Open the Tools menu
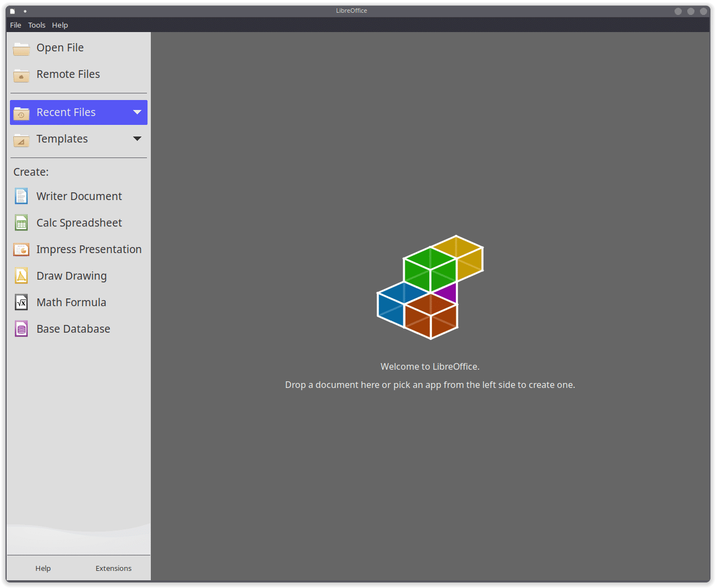The height and width of the screenshot is (588, 716). [37, 25]
